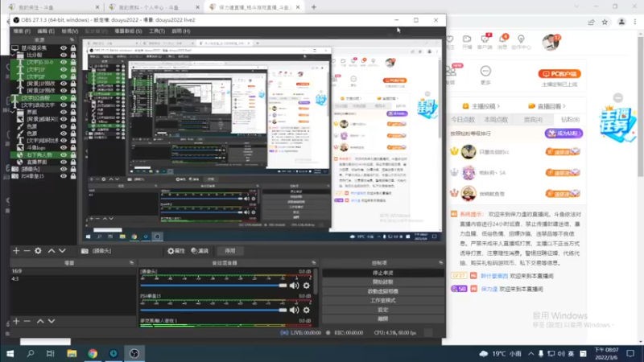
Task: Open the 場景群組(S) menu
Action: click(128, 31)
